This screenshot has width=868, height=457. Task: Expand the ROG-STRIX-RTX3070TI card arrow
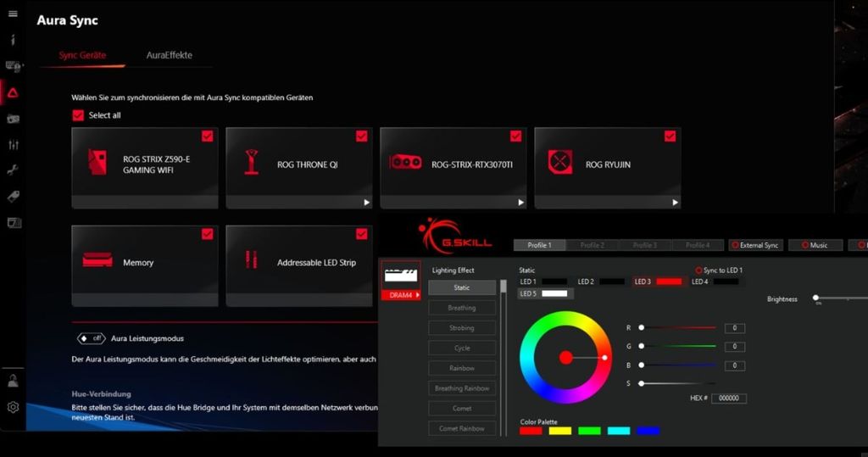click(x=521, y=202)
